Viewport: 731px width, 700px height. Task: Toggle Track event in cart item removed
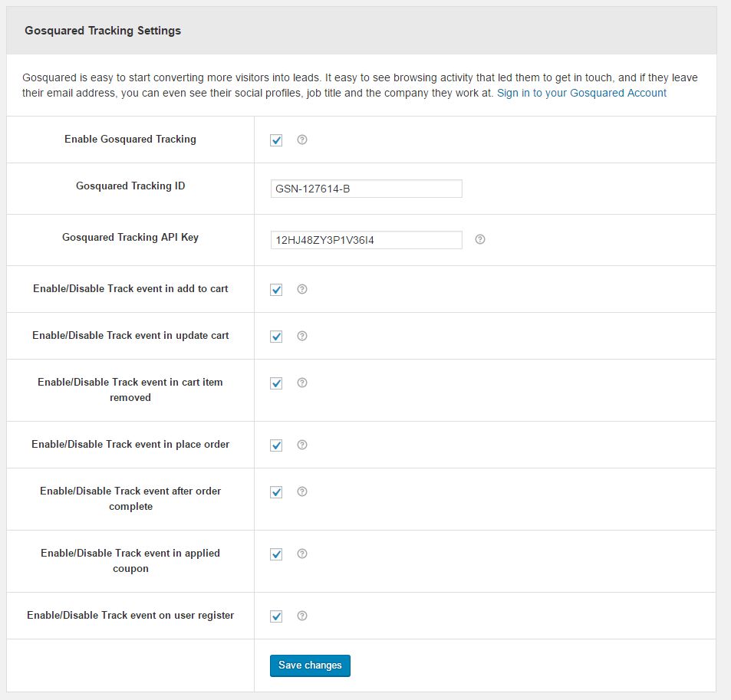276,383
